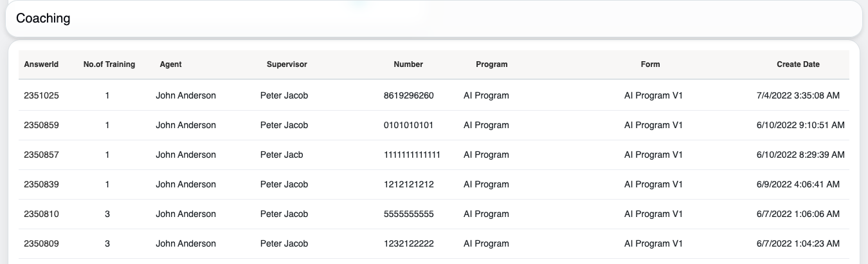Screen dimensions: 868x264
Task: Sort by the Create Date column header
Action: pos(798,64)
